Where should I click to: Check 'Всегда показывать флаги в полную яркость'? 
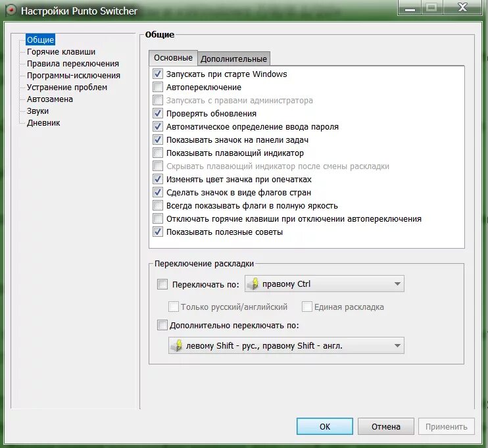tap(158, 205)
